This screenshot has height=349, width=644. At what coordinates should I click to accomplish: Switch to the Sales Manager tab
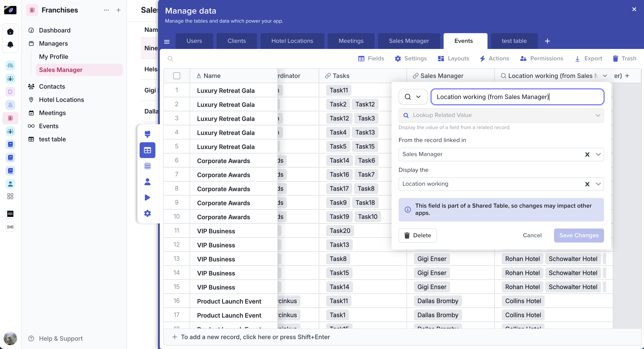click(409, 41)
